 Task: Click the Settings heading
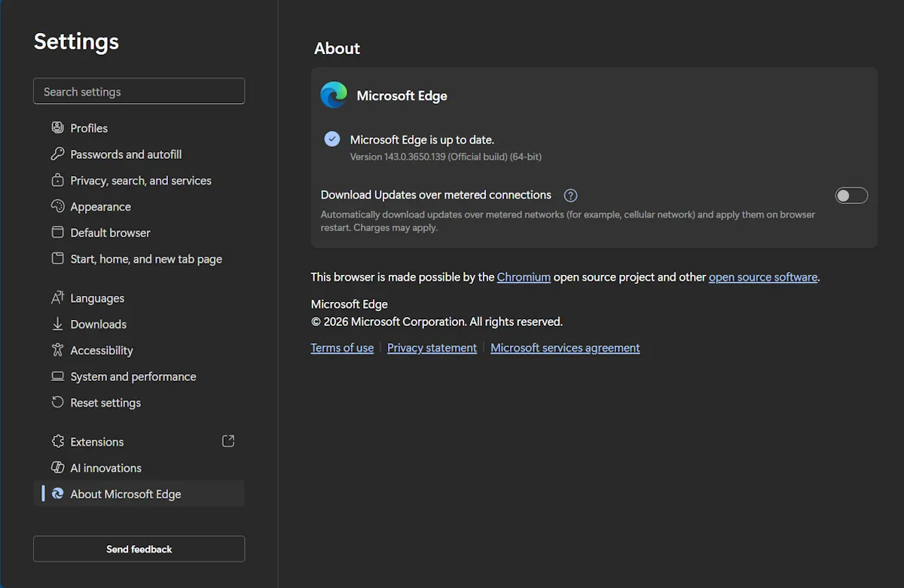[76, 41]
